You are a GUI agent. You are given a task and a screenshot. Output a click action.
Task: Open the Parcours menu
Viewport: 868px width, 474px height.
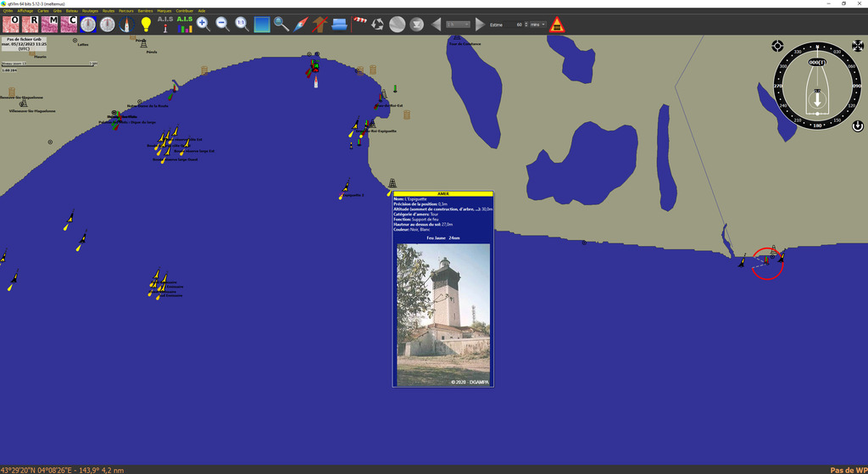coord(126,10)
